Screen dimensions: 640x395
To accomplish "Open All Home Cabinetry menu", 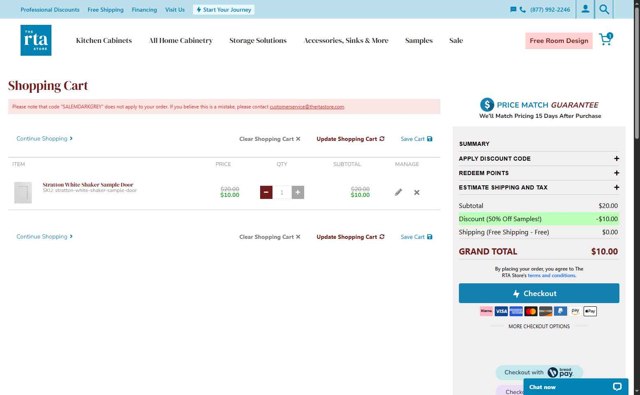I will pyautogui.click(x=181, y=40).
